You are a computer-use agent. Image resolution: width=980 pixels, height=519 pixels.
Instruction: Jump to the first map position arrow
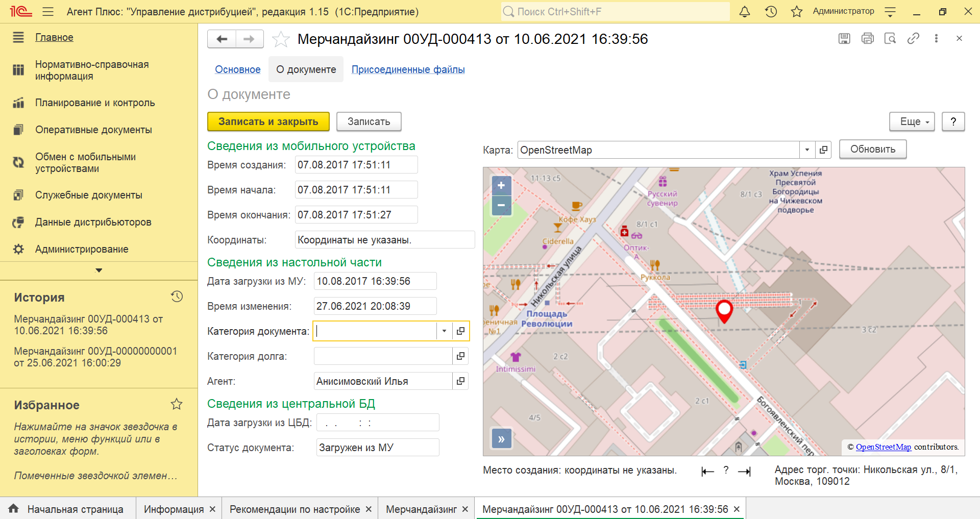pyautogui.click(x=707, y=472)
